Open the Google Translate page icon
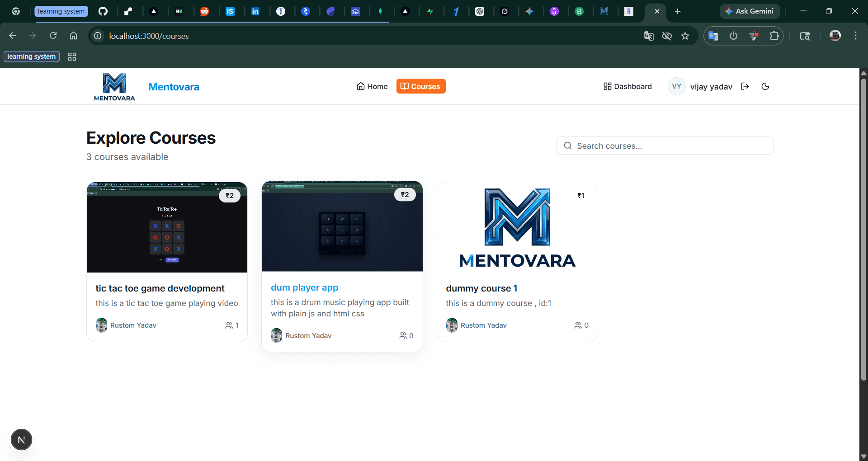The width and height of the screenshot is (868, 461). [x=649, y=36]
